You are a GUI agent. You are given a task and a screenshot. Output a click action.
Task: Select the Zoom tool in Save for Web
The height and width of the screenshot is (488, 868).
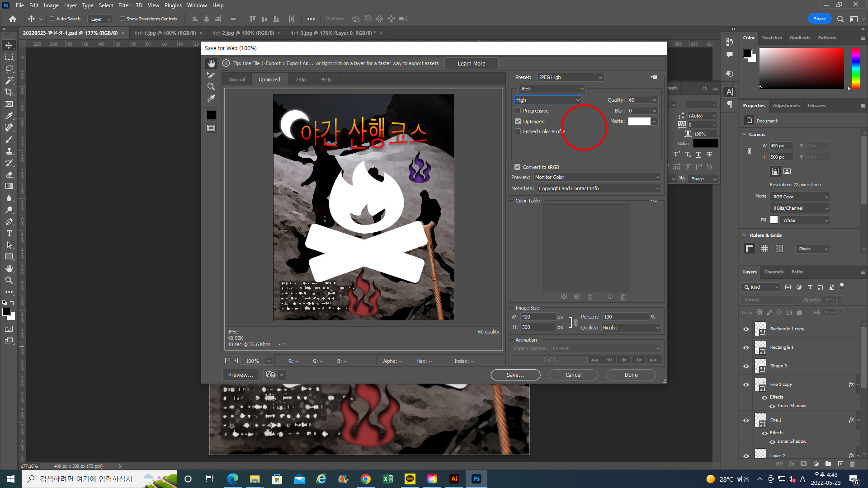point(211,86)
